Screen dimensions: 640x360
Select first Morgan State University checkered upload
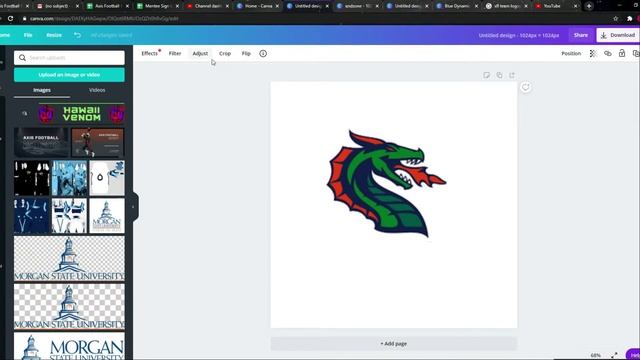coord(69,259)
